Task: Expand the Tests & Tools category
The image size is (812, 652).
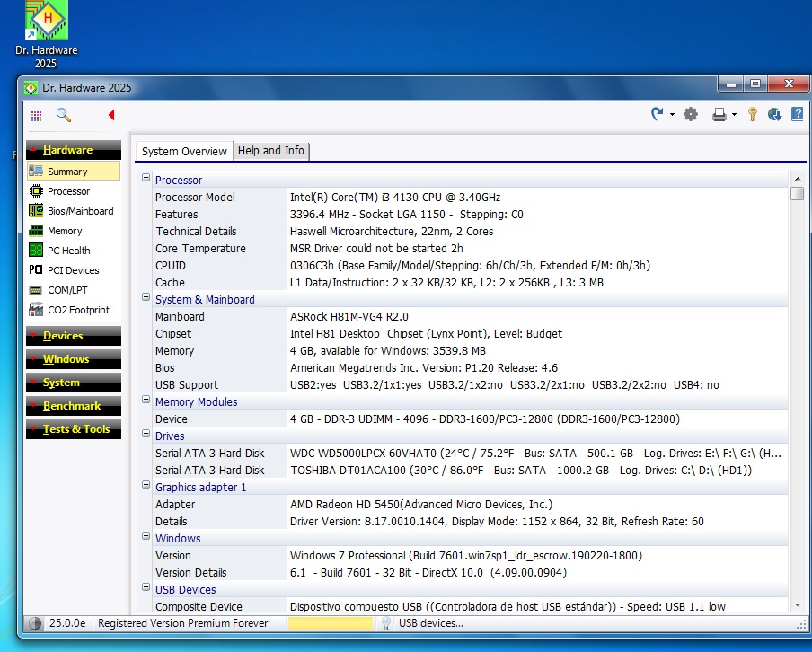Action: [74, 428]
